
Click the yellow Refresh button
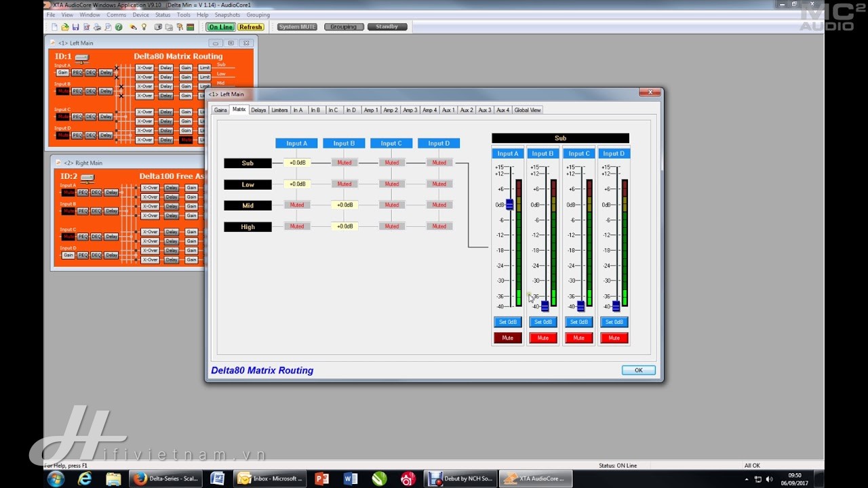point(250,27)
